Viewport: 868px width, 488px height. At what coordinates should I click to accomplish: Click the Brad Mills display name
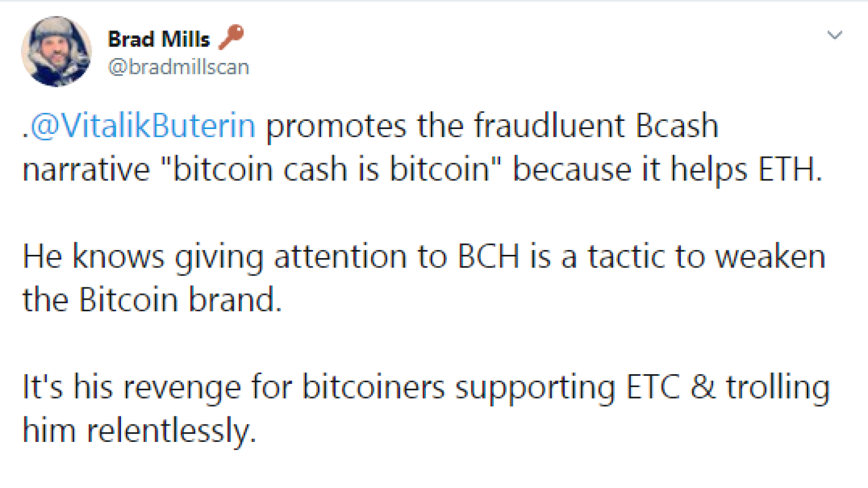click(159, 39)
